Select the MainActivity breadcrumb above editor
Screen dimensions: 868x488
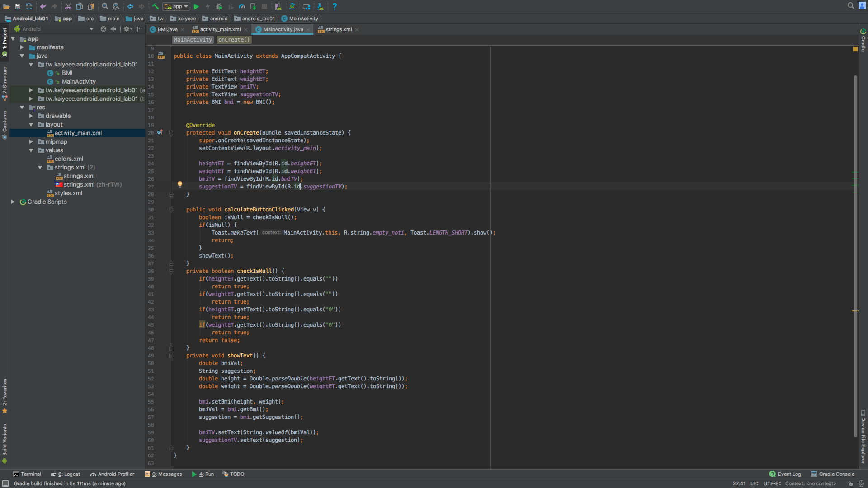[x=193, y=40]
